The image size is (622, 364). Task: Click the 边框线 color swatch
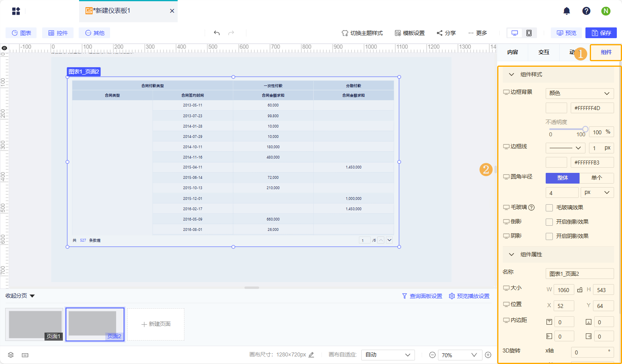click(x=556, y=162)
